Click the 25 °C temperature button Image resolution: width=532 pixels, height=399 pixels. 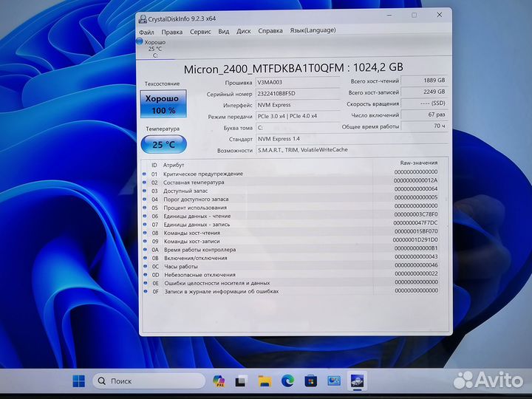[x=163, y=144]
